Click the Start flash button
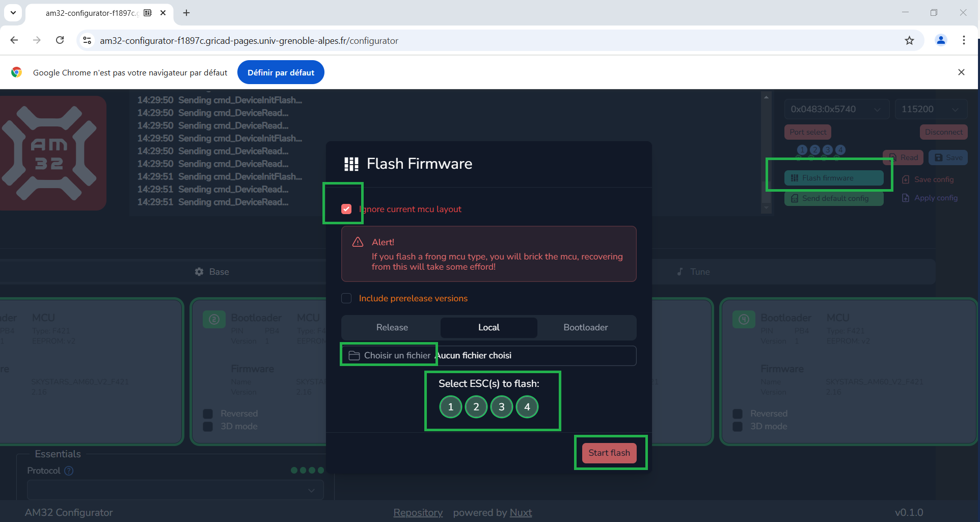 click(609, 453)
